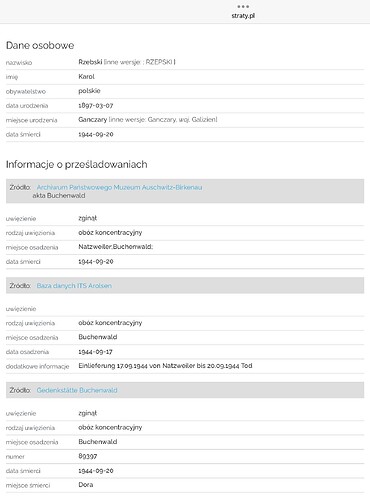The height and width of the screenshot is (499, 370).
Task: Click the citizenship value polskie
Action: [89, 91]
